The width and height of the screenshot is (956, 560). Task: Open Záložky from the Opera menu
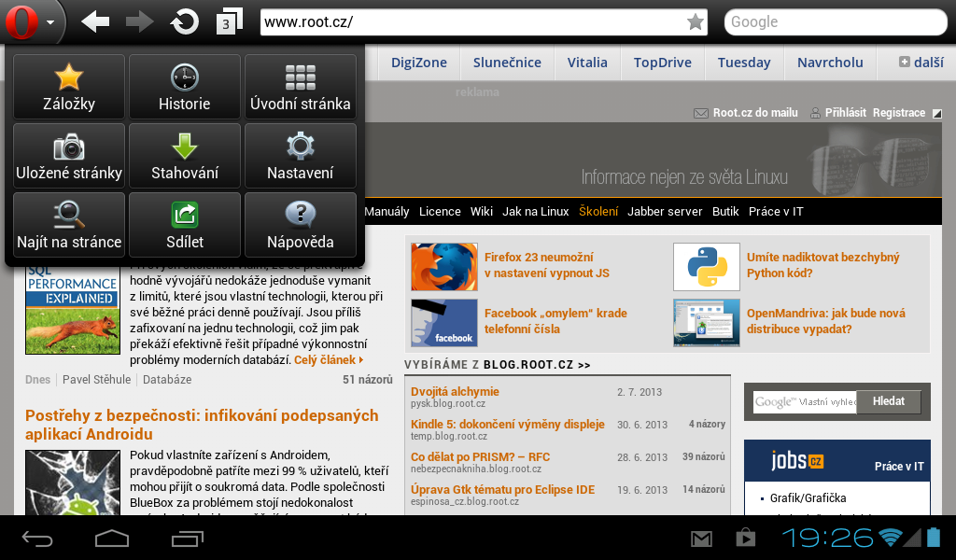pos(68,86)
